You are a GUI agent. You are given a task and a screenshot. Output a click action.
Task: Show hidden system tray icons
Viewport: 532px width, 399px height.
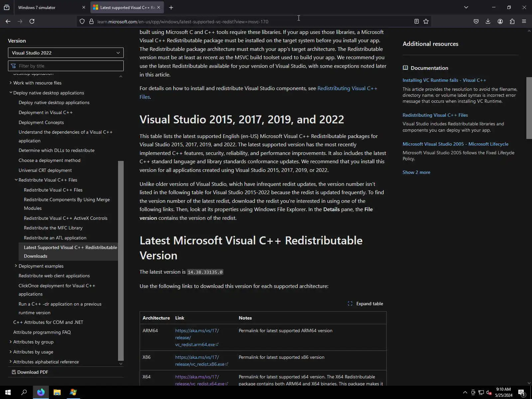point(465,392)
